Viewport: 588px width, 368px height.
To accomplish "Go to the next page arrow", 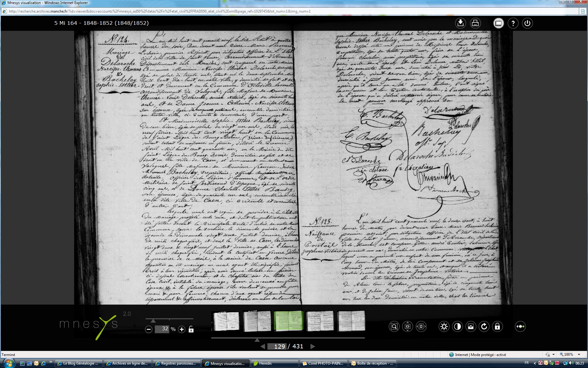I will tap(312, 347).
